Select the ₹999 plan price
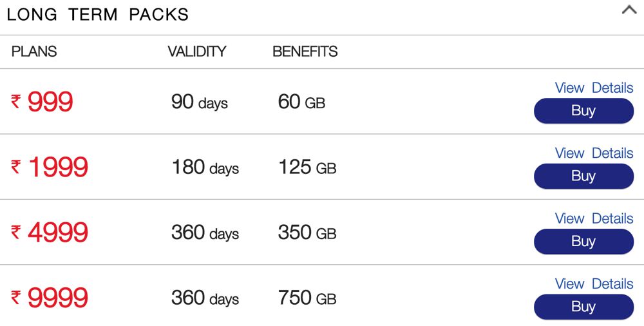644x326 pixels. 43,102
